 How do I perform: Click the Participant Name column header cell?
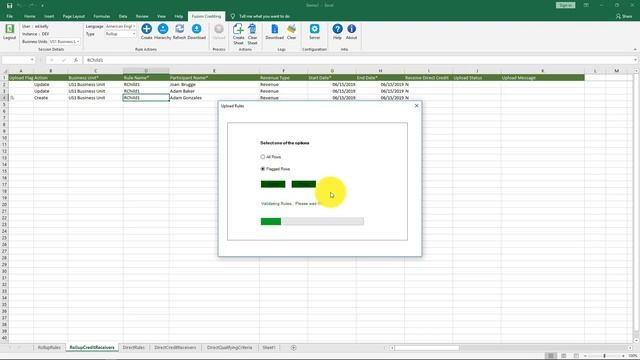[214, 78]
